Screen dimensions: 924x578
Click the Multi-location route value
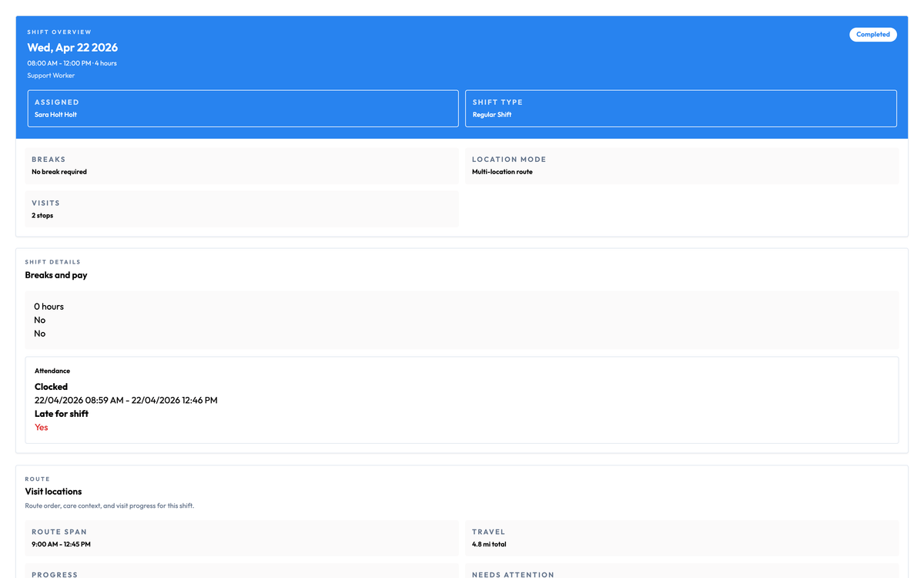tap(502, 172)
